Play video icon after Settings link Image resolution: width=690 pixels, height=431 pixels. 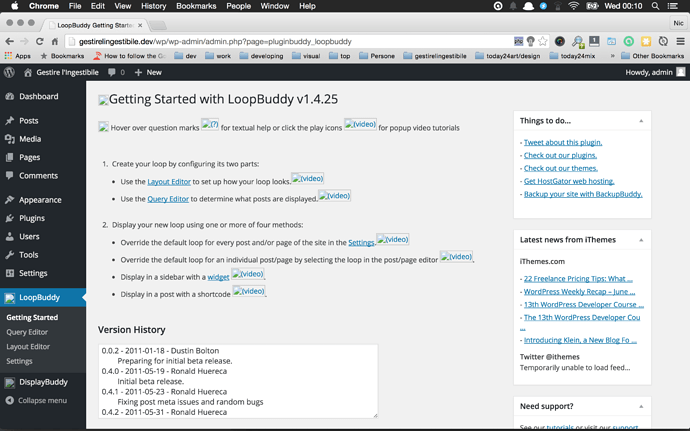click(393, 239)
